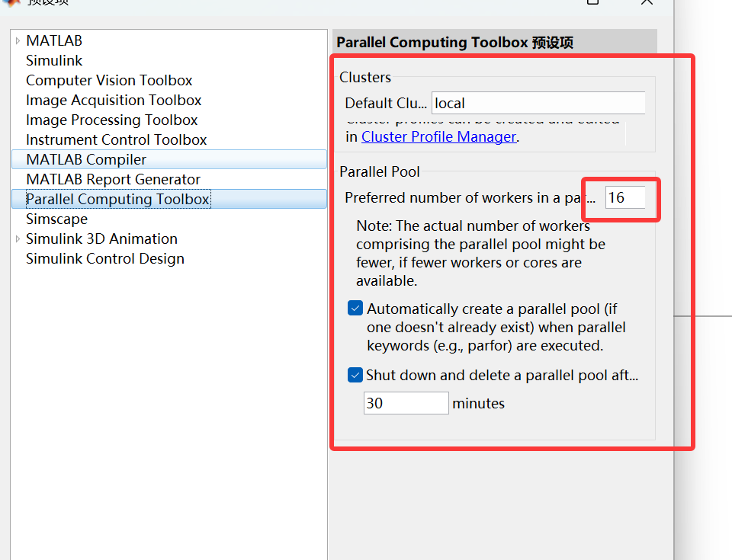Screen dimensions: 732x560
Task: Select Parallel Computing Toolbox entry
Action: (x=169, y=200)
